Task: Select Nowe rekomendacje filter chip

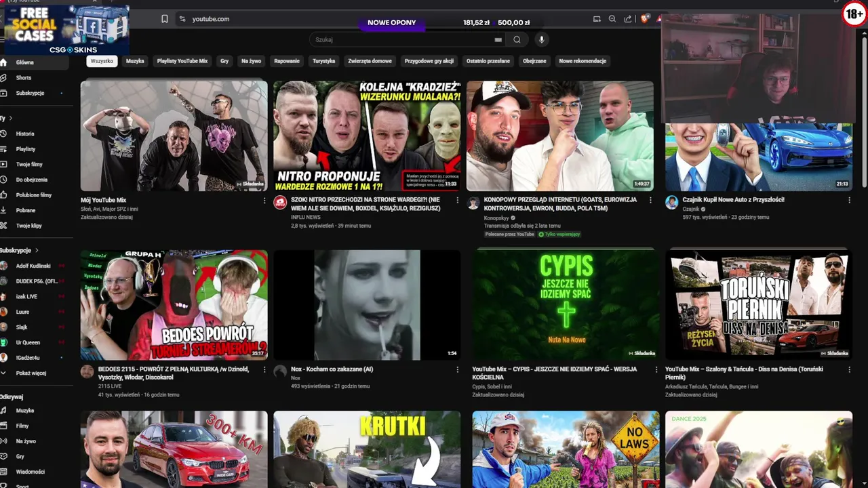Action: (x=583, y=61)
